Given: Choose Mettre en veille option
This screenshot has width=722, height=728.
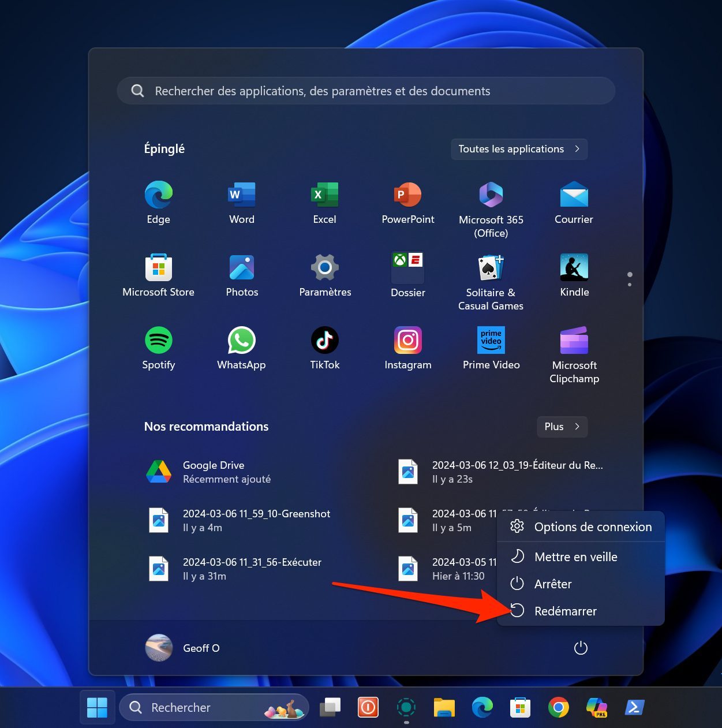Looking at the screenshot, I should [x=581, y=557].
